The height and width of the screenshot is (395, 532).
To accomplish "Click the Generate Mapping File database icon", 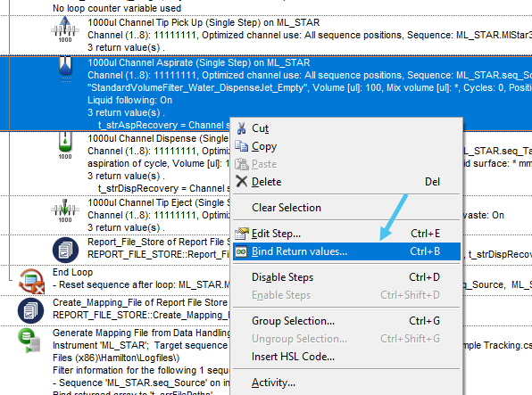I will [29, 340].
